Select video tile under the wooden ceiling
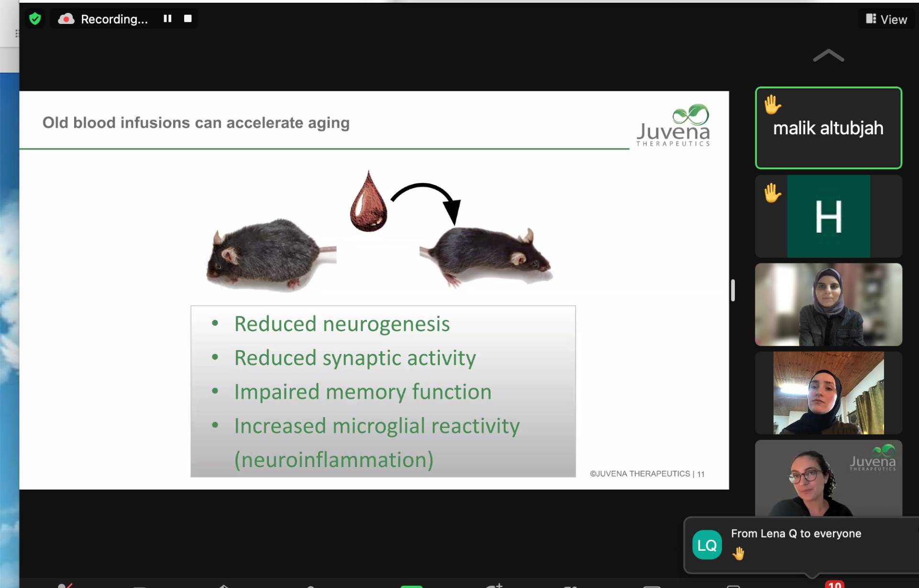 tap(829, 393)
